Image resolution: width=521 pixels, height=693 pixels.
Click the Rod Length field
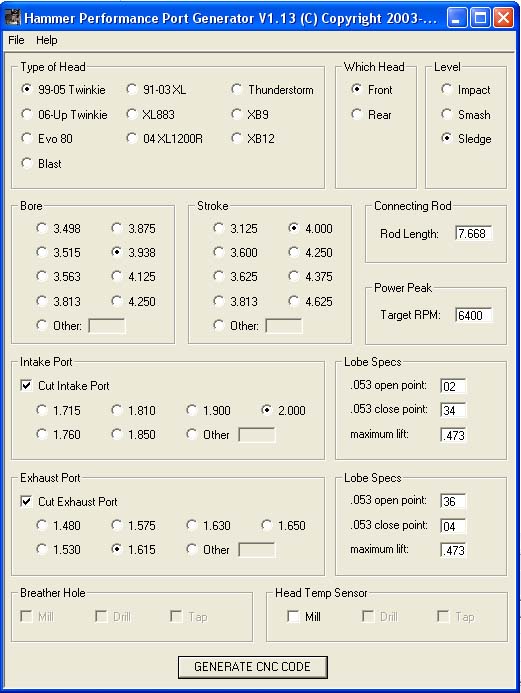coord(473,233)
